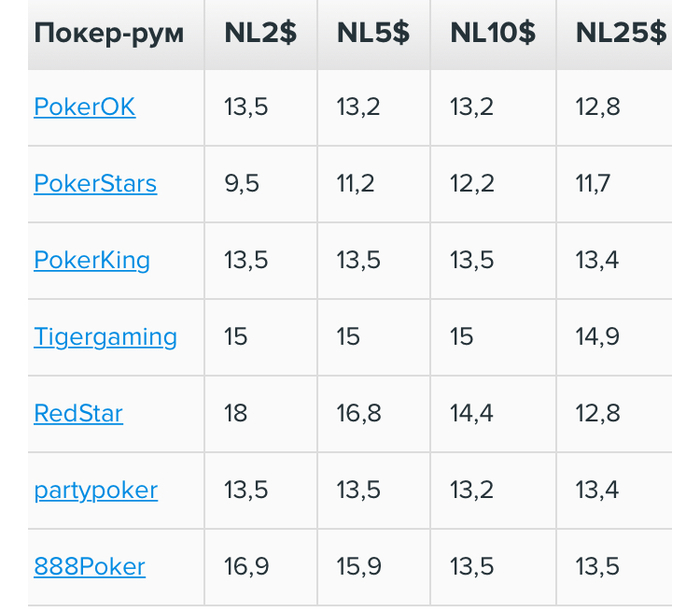Click RedStar NL5$ value 16,8
This screenshot has height=612, width=700.
[358, 414]
